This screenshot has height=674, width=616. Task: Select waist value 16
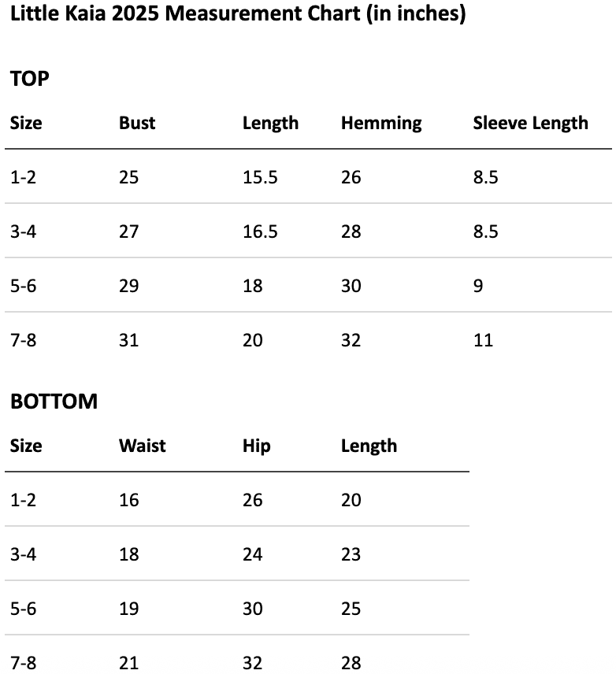(128, 500)
